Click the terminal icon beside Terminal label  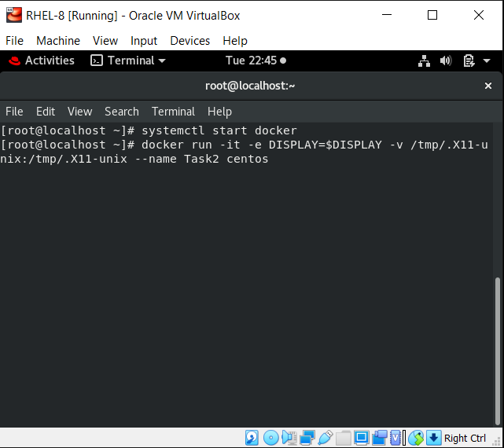click(97, 61)
